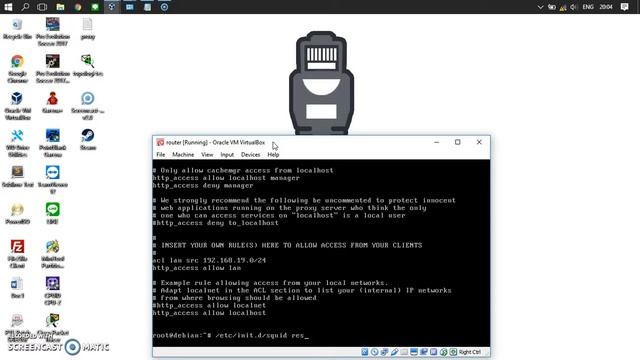Click inside the router VM terminal screen
Viewport: 640px width, 360px height.
pyautogui.click(x=321, y=253)
